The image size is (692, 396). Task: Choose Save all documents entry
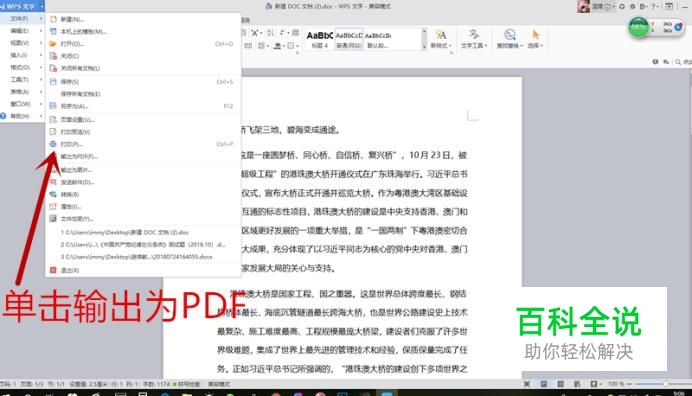[x=143, y=94]
